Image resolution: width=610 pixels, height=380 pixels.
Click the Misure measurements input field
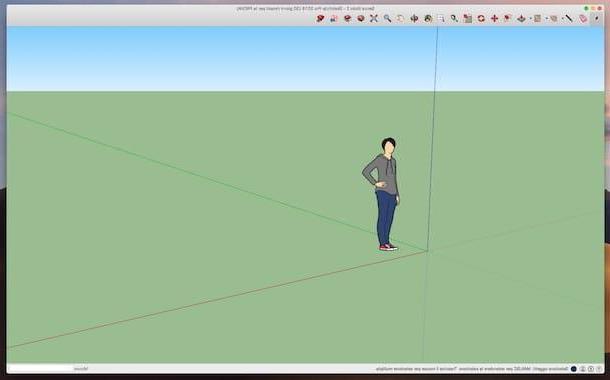click(39, 368)
